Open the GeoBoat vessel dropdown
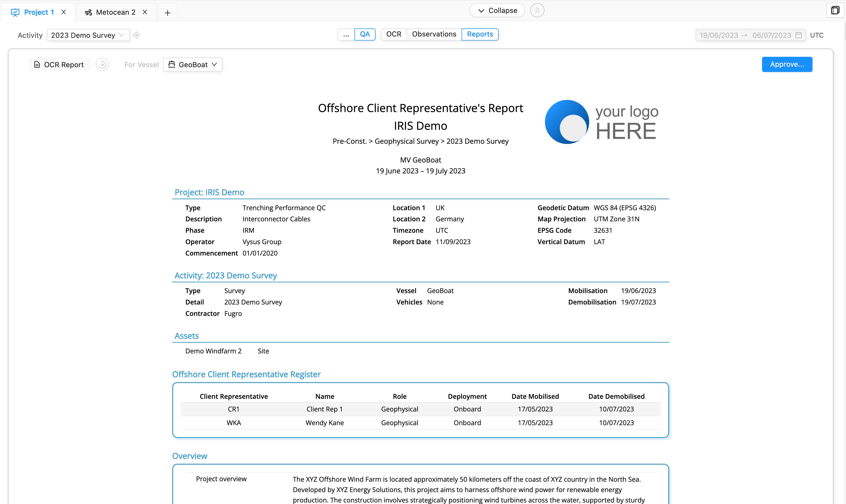This screenshot has width=846, height=504. (x=192, y=65)
